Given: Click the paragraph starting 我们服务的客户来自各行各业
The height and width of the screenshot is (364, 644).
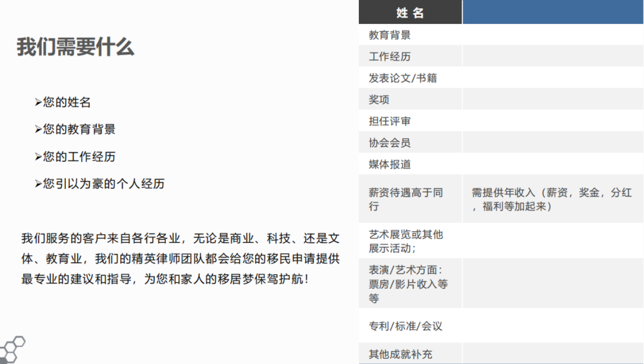Looking at the screenshot, I should (180, 258).
